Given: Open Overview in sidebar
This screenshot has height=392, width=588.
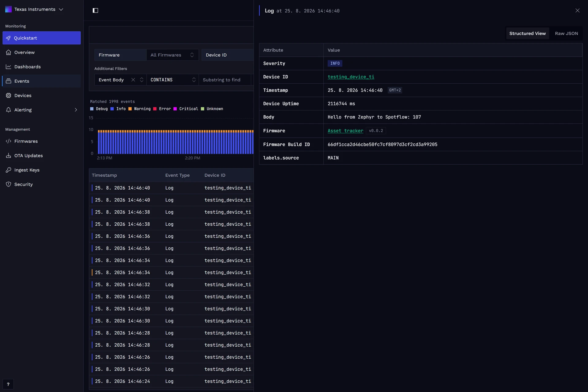Looking at the screenshot, I should pos(42,52).
